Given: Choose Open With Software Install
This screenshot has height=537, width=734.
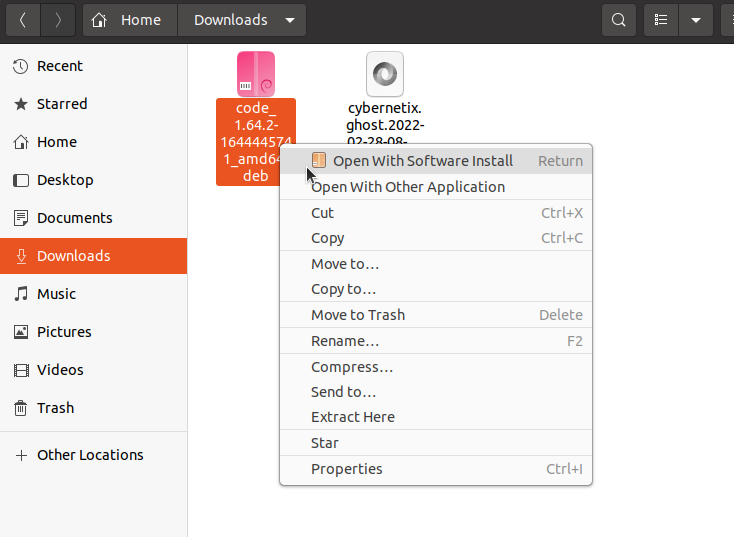Looking at the screenshot, I should [422, 161].
